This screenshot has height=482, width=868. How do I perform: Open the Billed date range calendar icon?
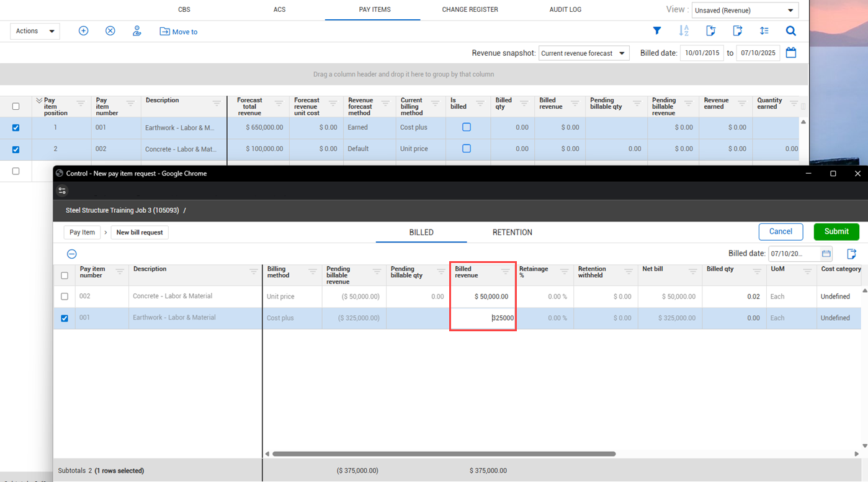(791, 53)
